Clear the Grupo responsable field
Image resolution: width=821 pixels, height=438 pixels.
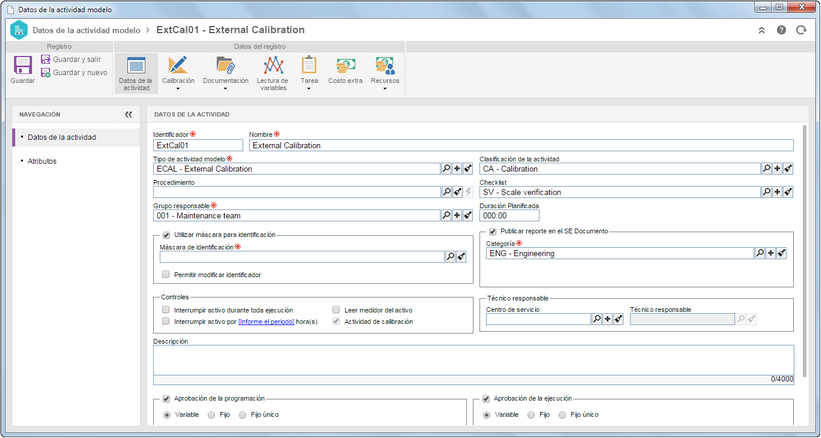468,215
